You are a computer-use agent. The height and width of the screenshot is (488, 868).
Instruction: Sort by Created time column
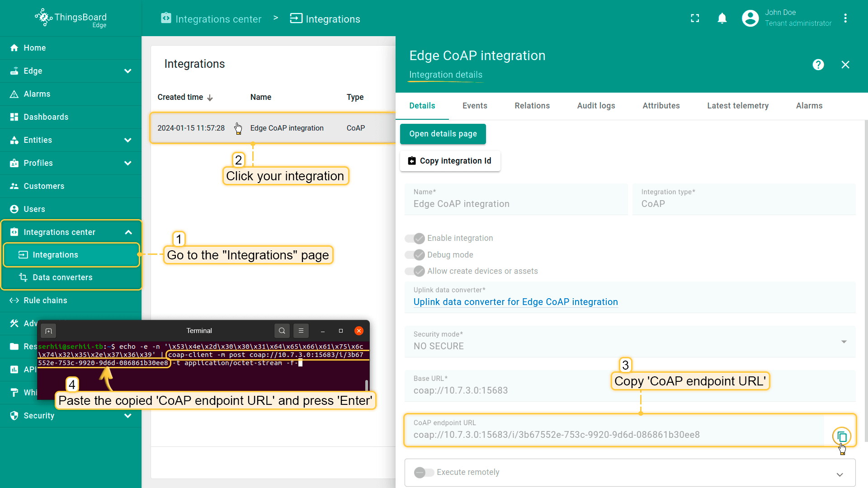185,97
